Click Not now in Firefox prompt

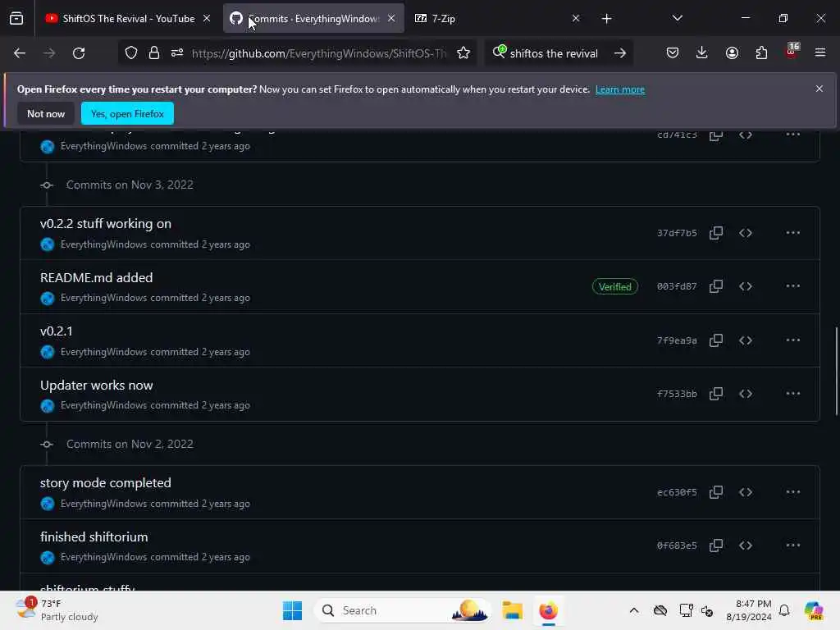coord(46,113)
